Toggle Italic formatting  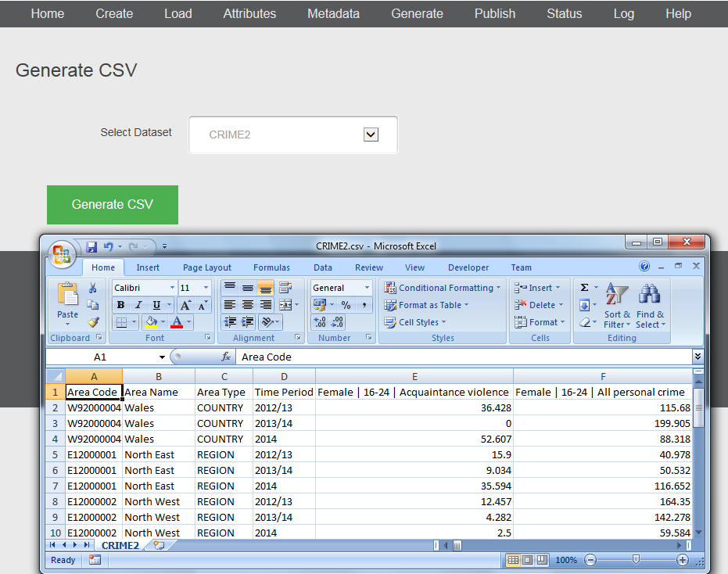coord(138,305)
